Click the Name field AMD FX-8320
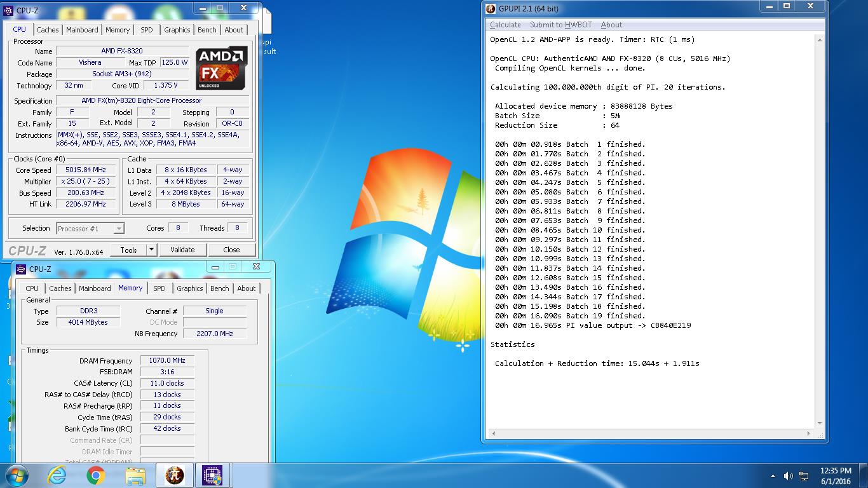 coord(122,51)
